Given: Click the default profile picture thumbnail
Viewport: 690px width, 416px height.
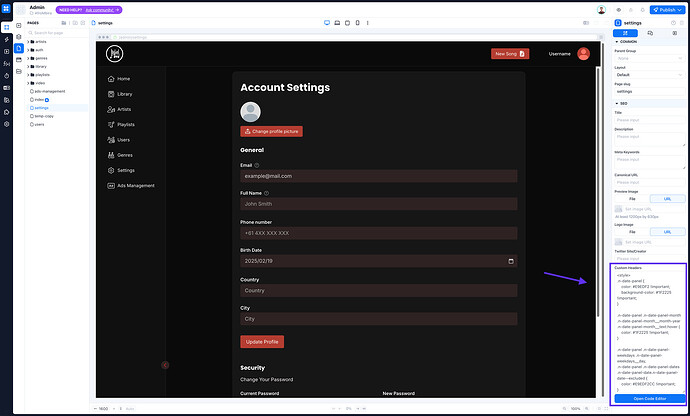Looking at the screenshot, I should 250,112.
